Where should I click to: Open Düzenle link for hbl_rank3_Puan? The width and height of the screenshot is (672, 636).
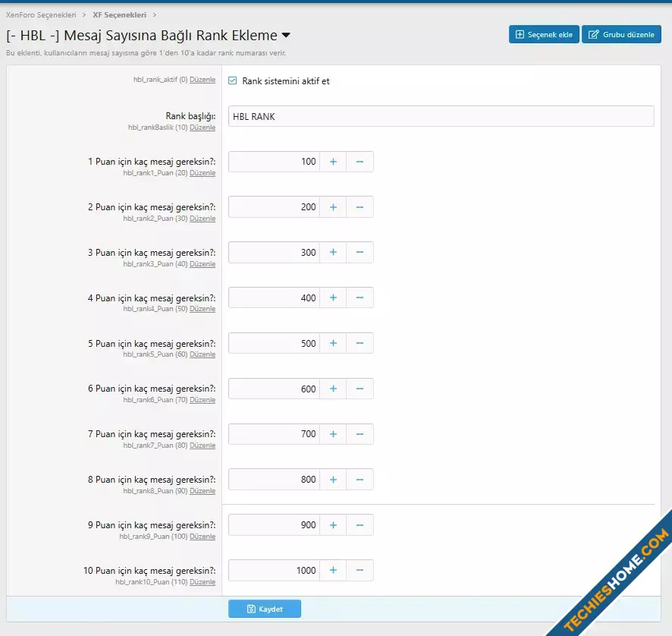coord(203,264)
